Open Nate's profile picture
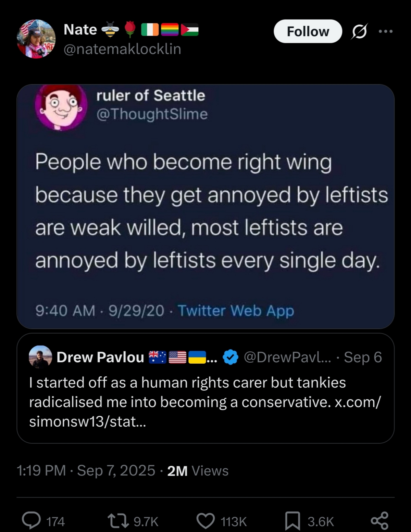Screen dimensions: 411x532 click(36, 39)
